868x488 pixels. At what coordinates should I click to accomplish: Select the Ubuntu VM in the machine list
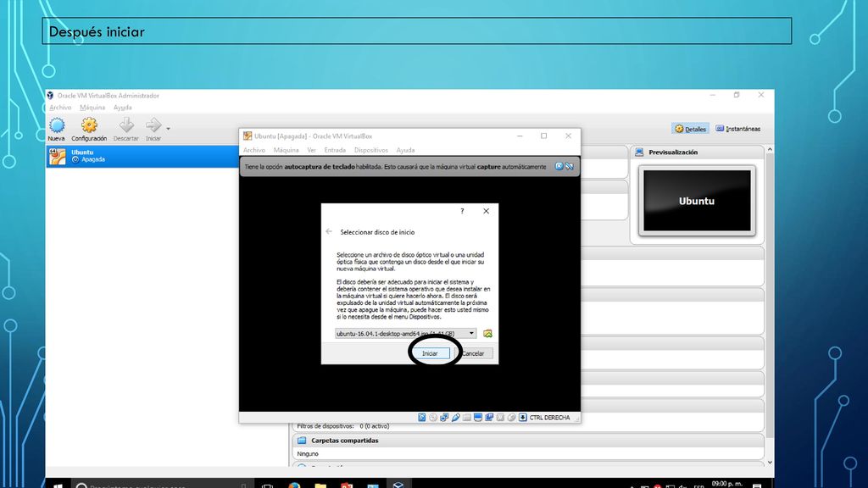click(x=142, y=156)
